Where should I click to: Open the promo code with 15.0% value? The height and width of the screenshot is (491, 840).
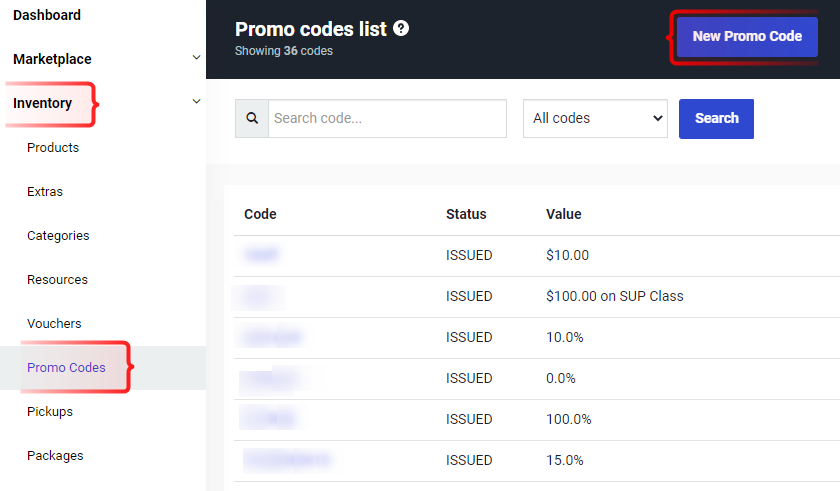coord(287,460)
